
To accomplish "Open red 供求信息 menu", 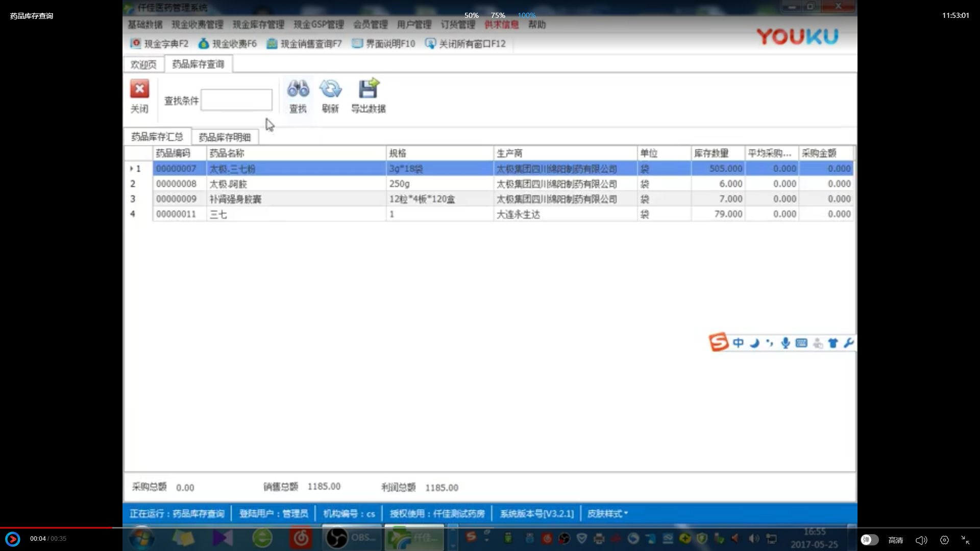I will pos(501,24).
